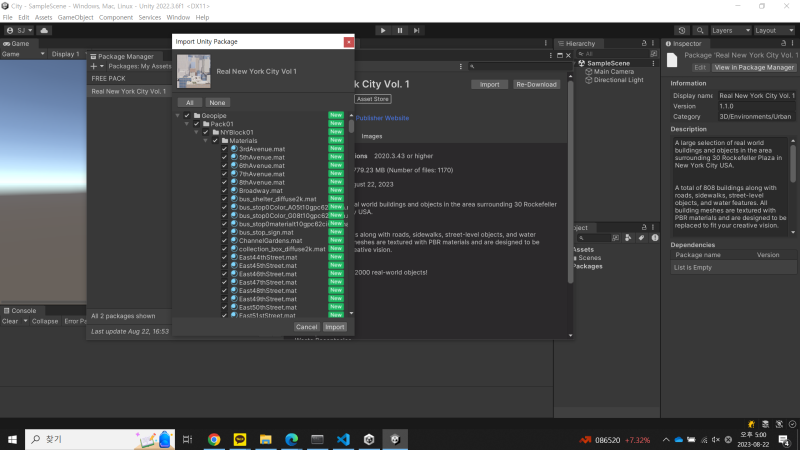800x450 pixels.
Task: Click the plus add package icon
Action: 94,66
